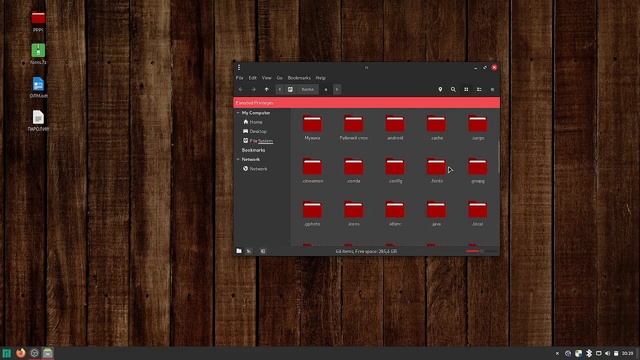Select the .gnupg folder

478,170
